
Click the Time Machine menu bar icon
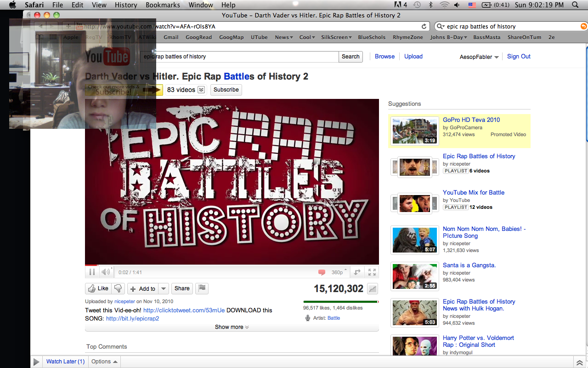pos(417,5)
